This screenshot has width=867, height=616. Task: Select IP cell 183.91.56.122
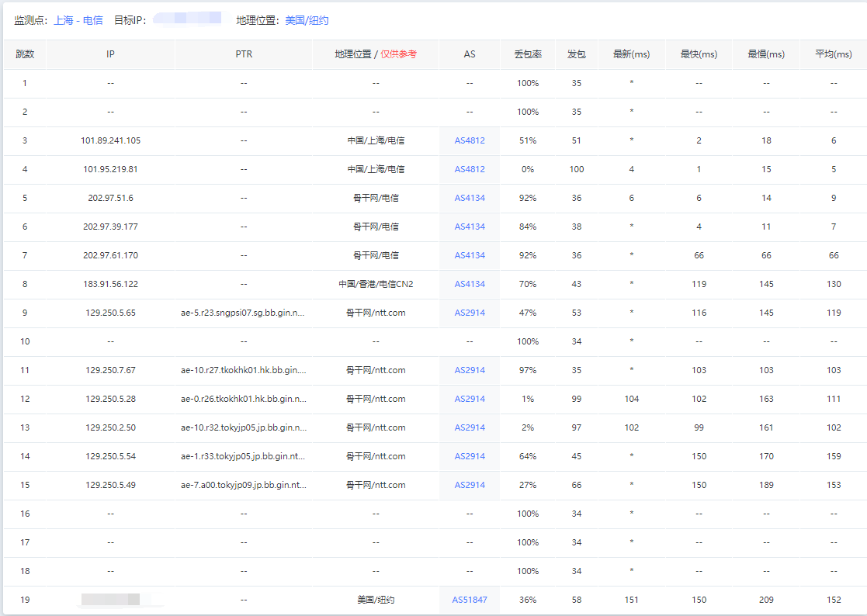[110, 284]
